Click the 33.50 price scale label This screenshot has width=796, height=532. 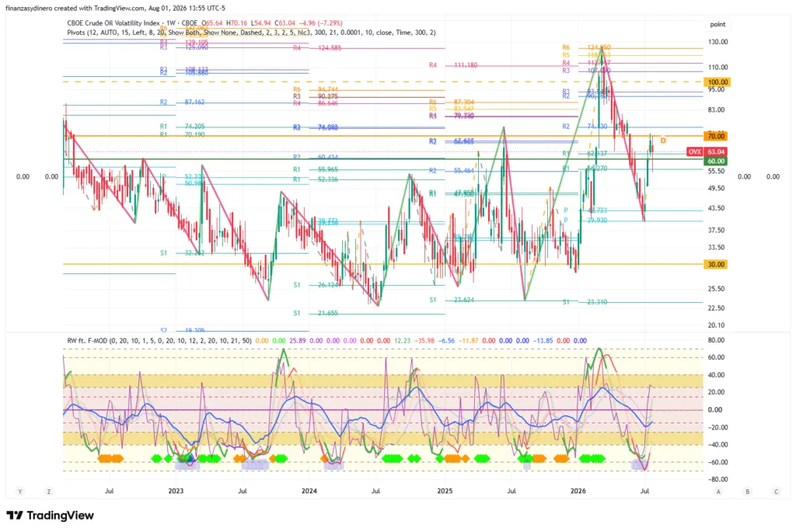point(716,248)
